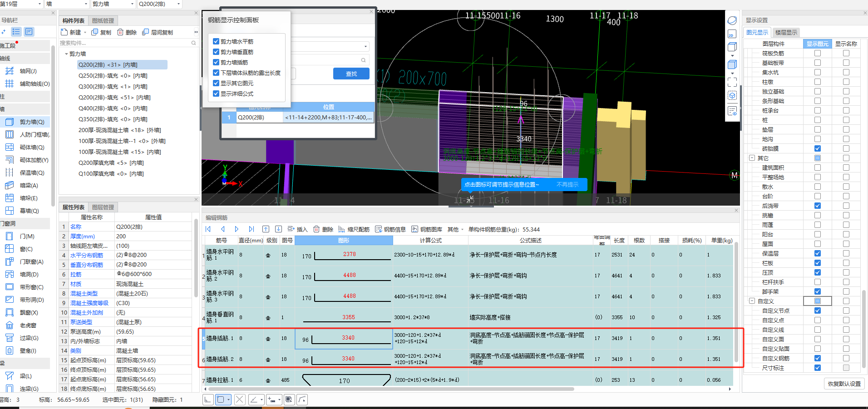Select 墙身插筋.2 rebar row
This screenshot has height=409, width=868.
click(x=468, y=359)
